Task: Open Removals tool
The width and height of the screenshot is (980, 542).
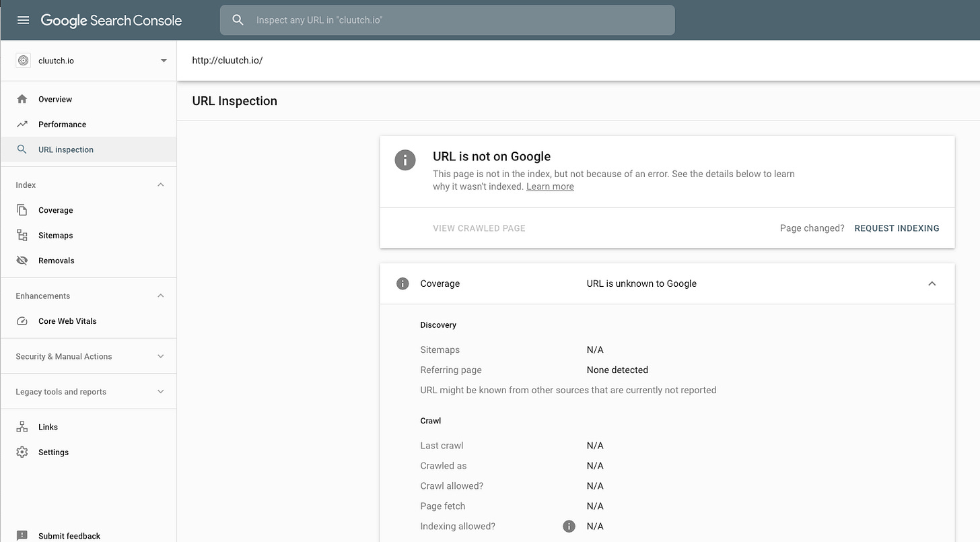Action: (x=57, y=261)
